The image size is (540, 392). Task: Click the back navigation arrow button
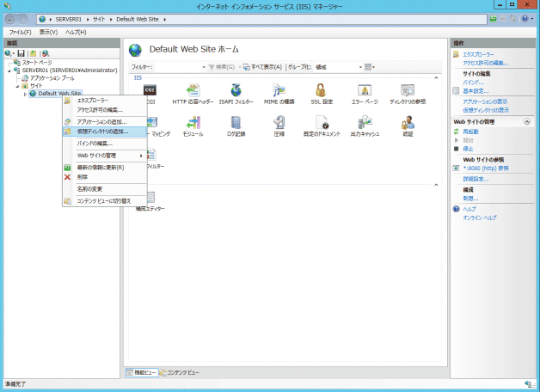[10, 20]
